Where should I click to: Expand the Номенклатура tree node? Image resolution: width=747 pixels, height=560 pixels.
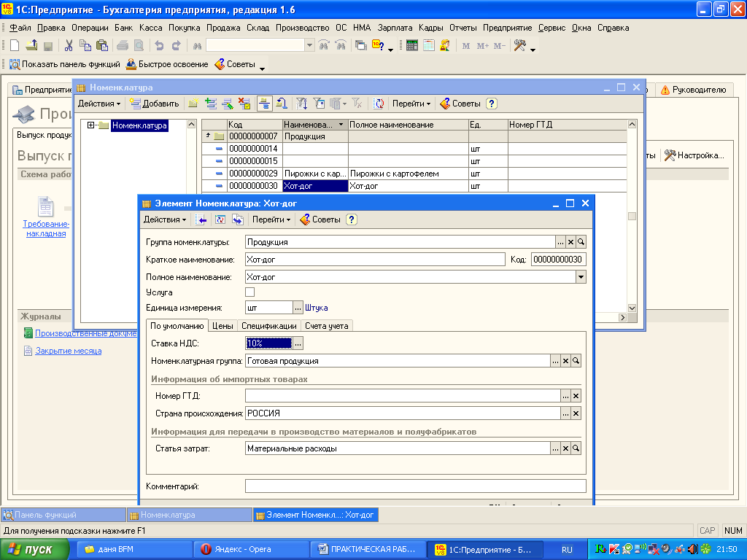[x=90, y=125]
